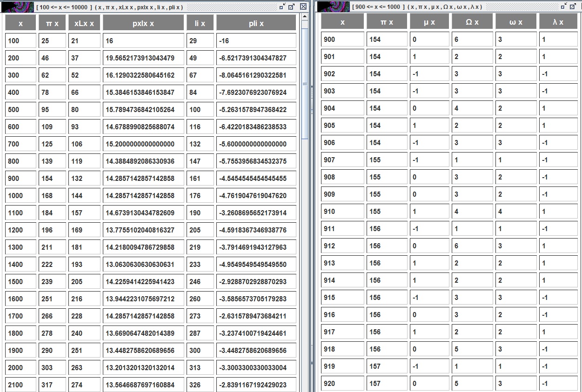The height and width of the screenshot is (392, 582).
Task: Select pxlx cell 15.3846153846153847
Action: (x=143, y=93)
